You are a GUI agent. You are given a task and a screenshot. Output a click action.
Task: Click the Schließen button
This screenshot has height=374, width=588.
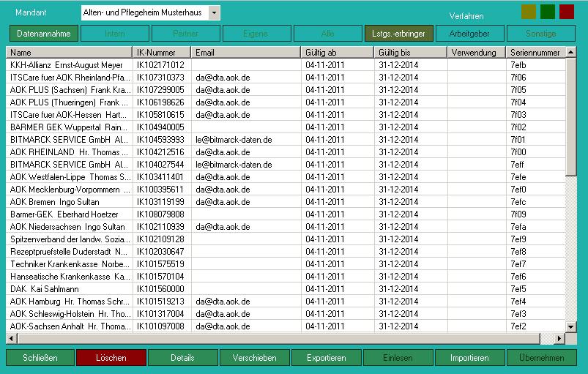40,358
